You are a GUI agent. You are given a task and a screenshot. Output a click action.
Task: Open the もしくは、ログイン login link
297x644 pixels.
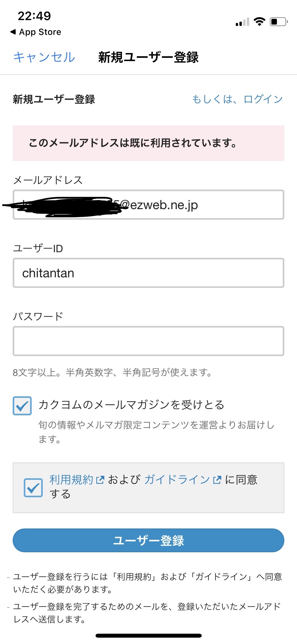237,99
